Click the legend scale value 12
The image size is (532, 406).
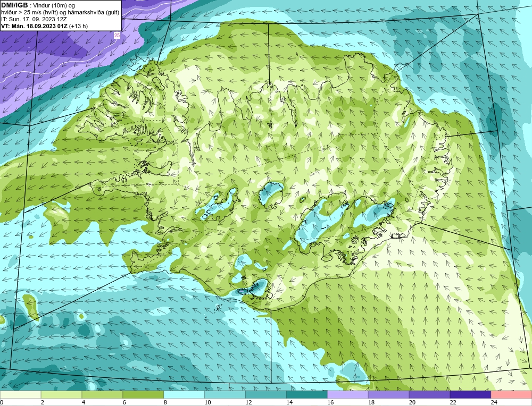[x=248, y=402]
